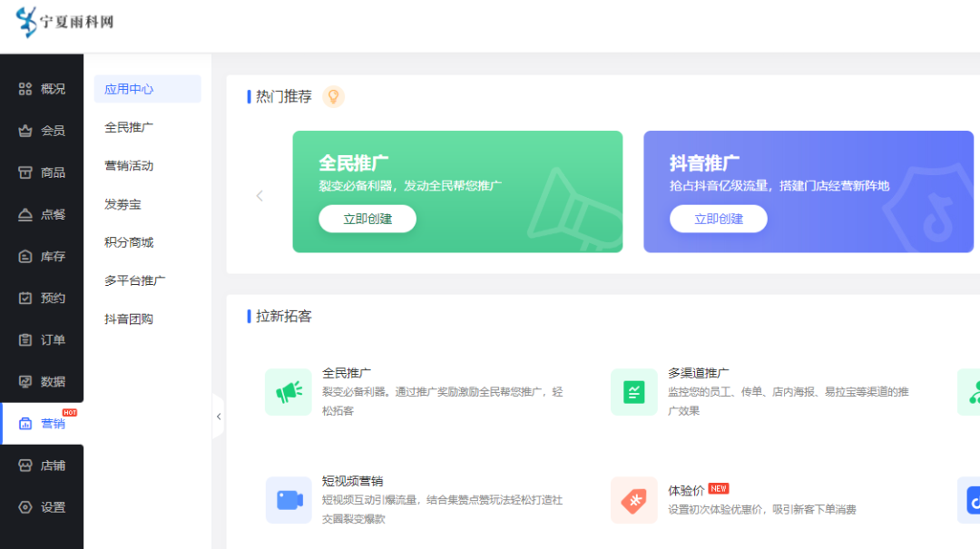
Task: Show previous recommended carousel card
Action: coord(260,196)
